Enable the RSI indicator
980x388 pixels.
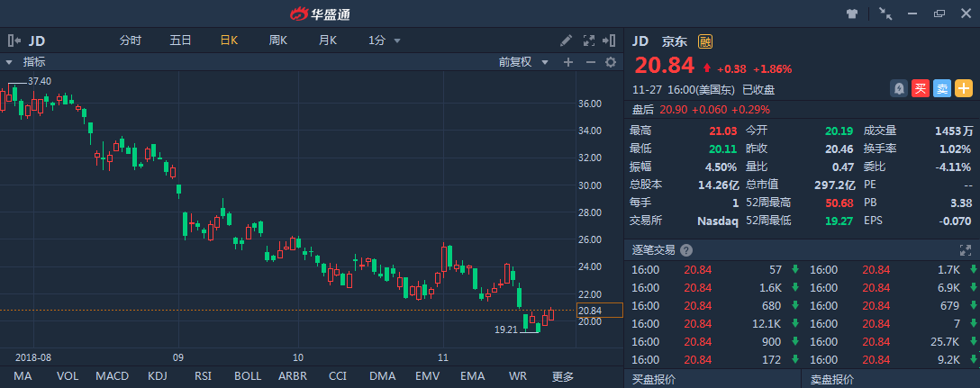(x=203, y=376)
